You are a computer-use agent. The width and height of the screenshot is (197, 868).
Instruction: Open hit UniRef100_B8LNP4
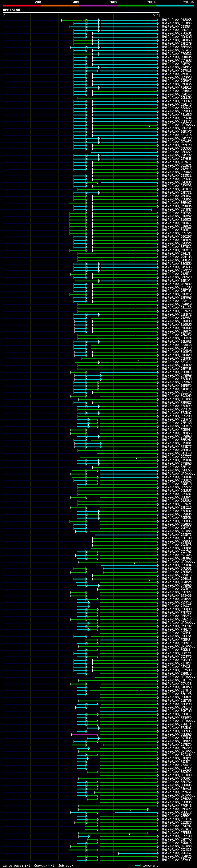pos(177,497)
